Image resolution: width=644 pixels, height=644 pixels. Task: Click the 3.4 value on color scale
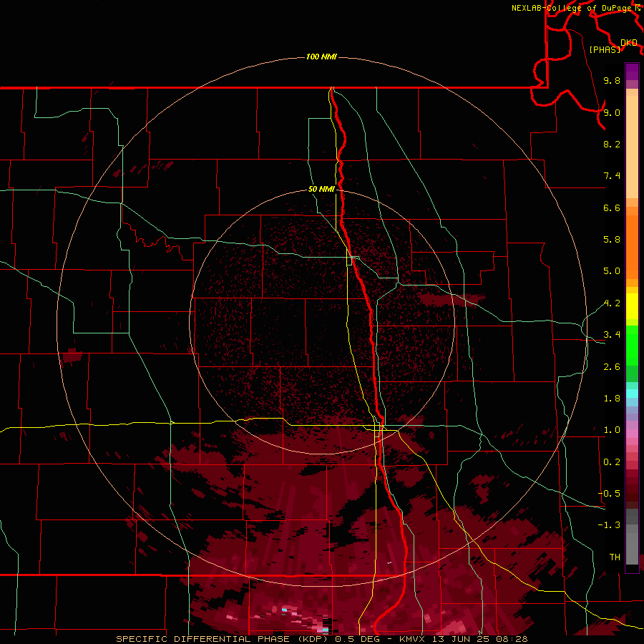[x=612, y=335]
